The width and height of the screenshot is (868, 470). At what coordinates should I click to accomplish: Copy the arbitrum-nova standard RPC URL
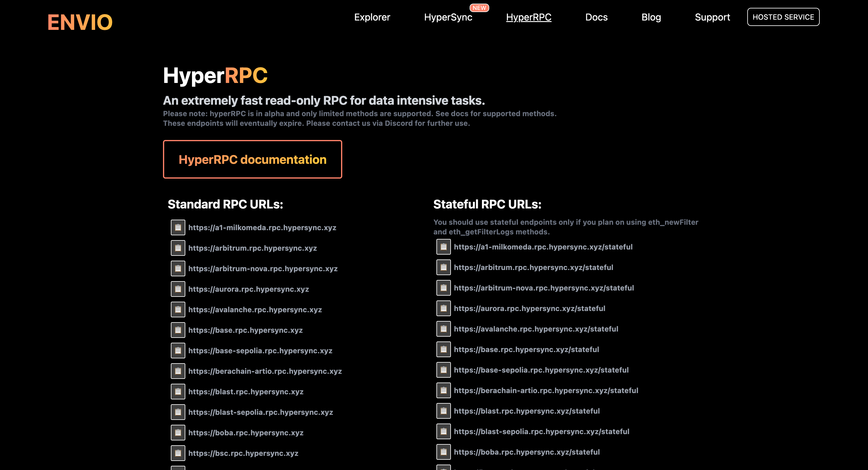click(178, 268)
